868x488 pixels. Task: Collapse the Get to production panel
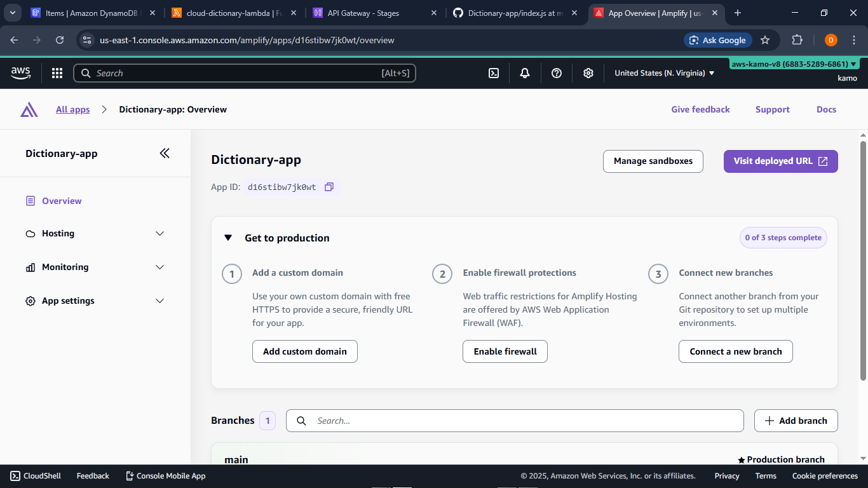coord(228,238)
